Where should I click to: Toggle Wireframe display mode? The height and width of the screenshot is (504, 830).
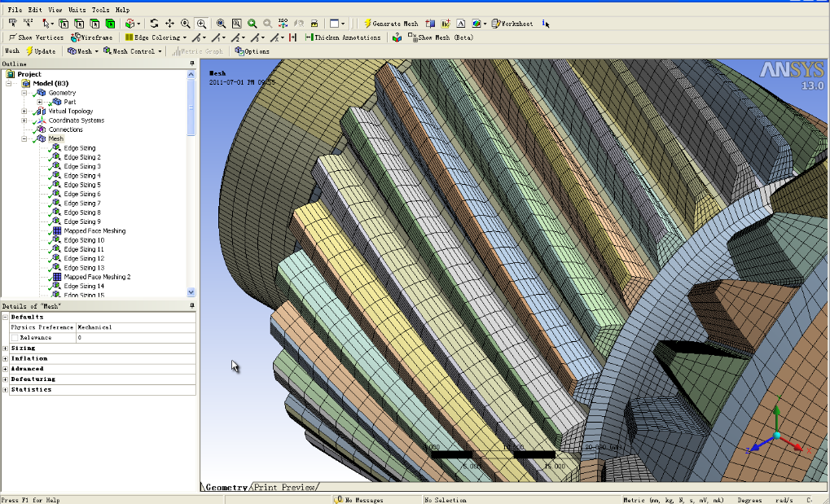(91, 37)
